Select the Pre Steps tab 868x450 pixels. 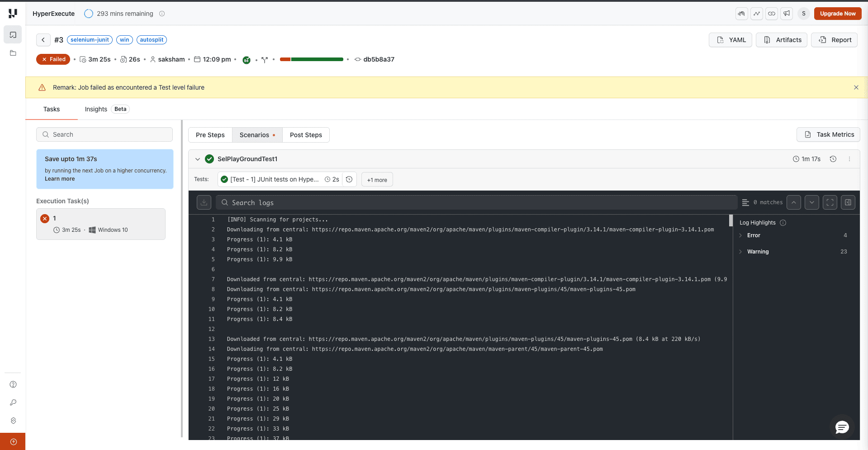click(210, 135)
